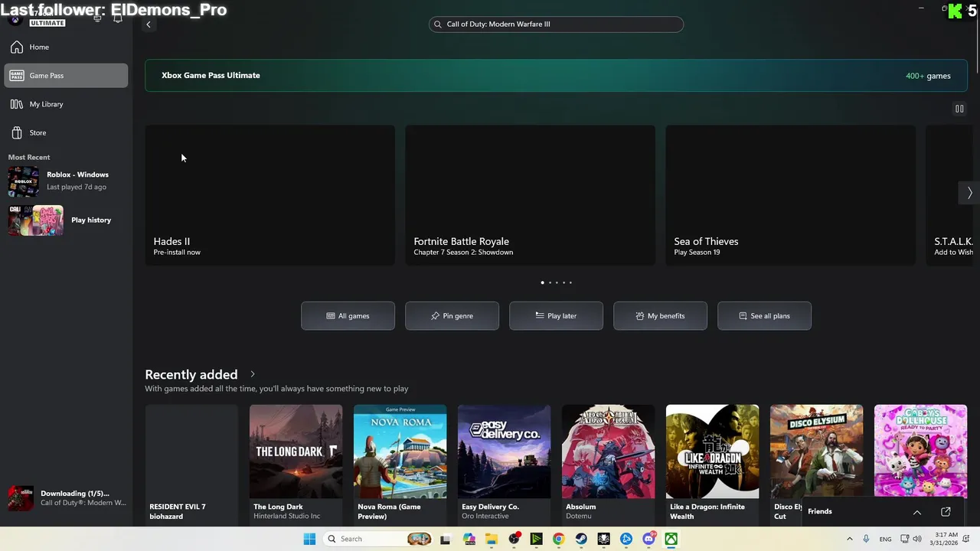
Task: Pop out the Friends panel
Action: tap(946, 511)
